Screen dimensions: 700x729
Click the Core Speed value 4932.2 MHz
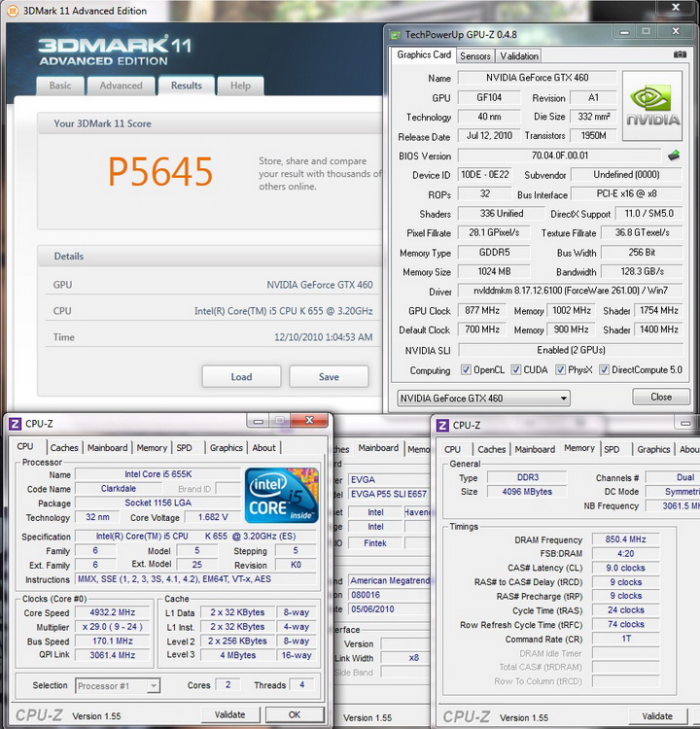pos(113,612)
